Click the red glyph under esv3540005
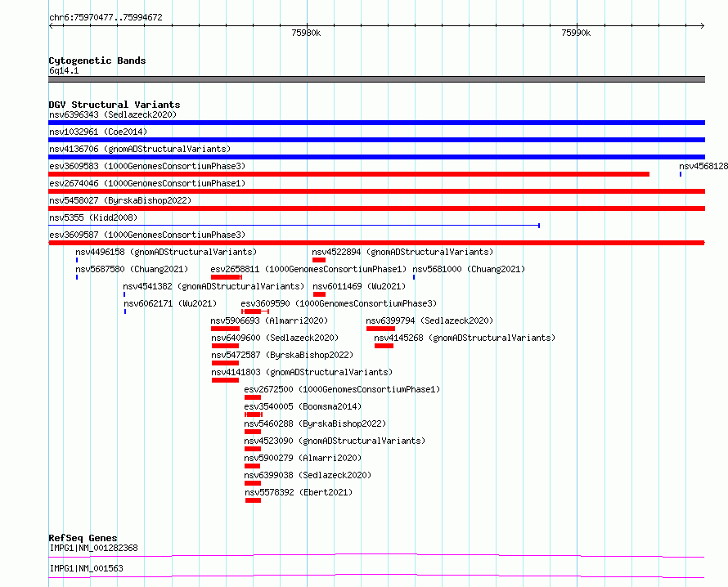The width and height of the screenshot is (728, 587). pos(254,414)
